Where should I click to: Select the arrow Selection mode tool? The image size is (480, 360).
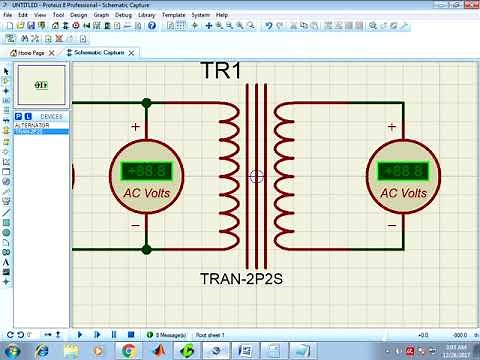pos(6,71)
